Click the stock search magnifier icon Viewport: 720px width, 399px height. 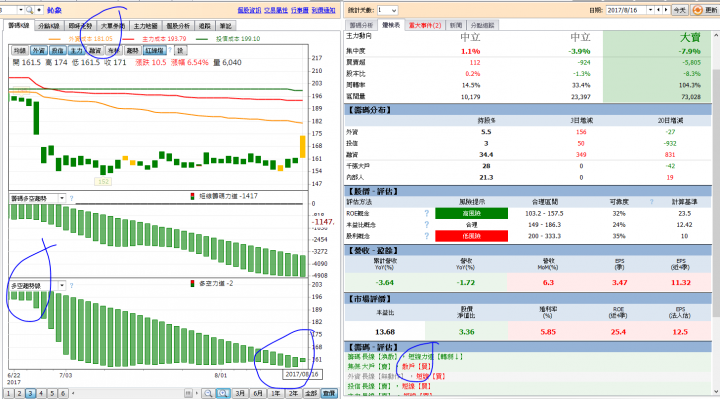29,10
